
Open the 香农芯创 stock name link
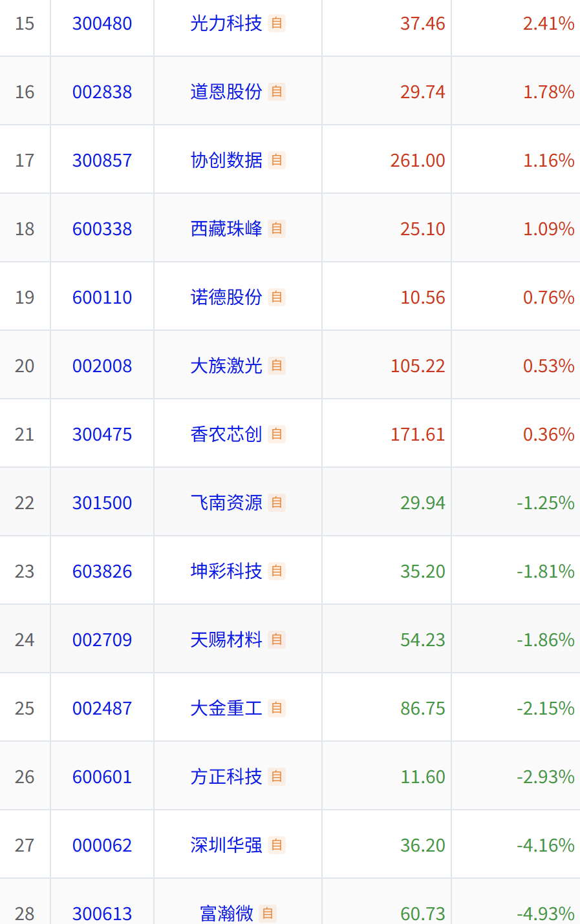pyautogui.click(x=226, y=434)
